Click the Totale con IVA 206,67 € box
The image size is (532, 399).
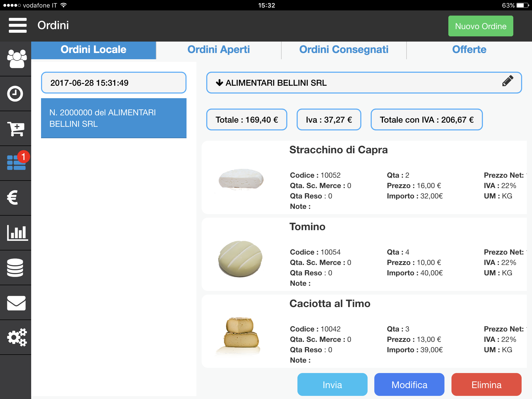click(427, 119)
